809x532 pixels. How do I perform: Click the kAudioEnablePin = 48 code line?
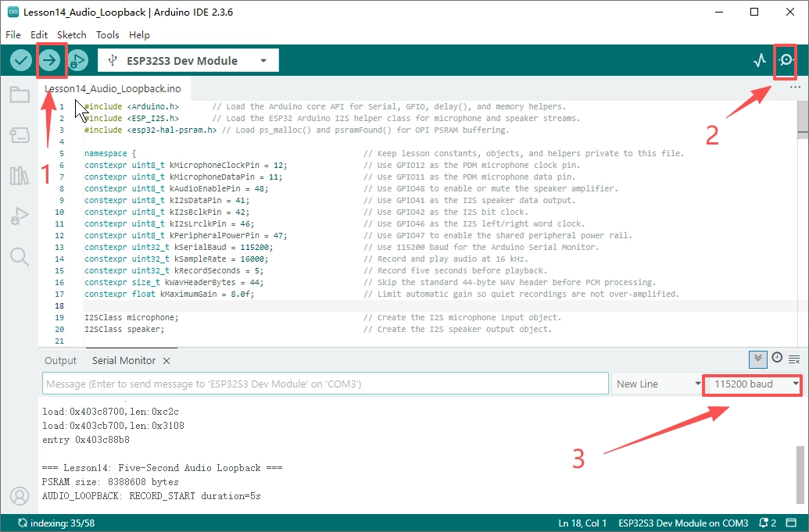(x=177, y=189)
